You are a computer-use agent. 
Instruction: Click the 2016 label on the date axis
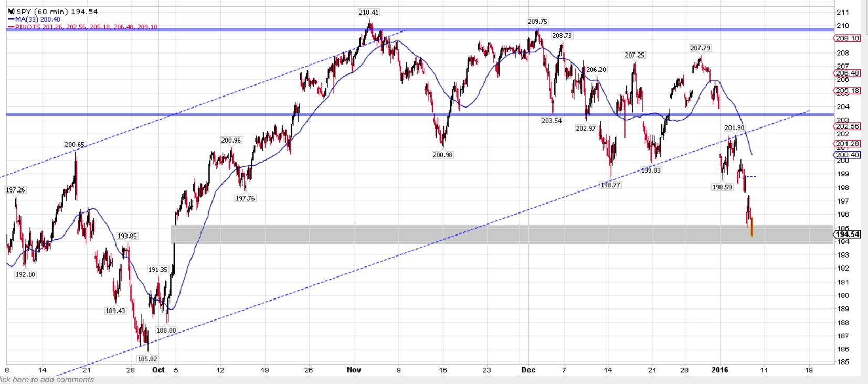point(720,370)
